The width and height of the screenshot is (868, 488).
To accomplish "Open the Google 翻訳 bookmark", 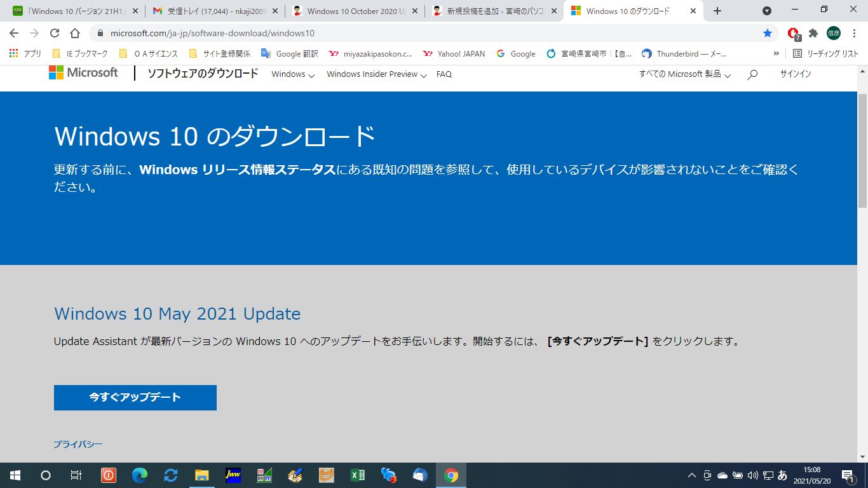I will point(290,54).
